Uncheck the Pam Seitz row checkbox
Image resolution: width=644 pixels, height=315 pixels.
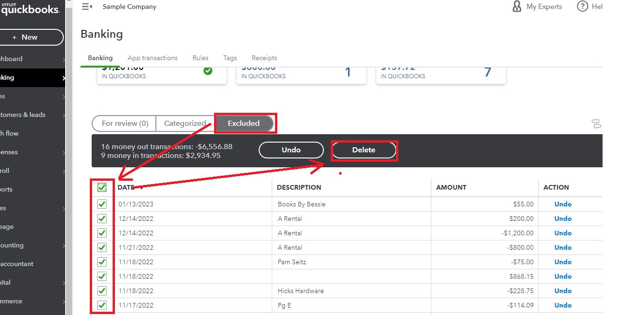[102, 262]
